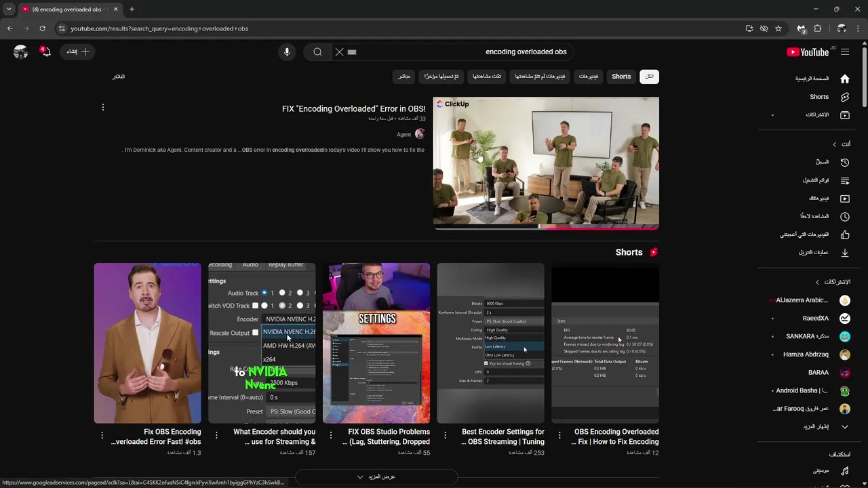The image size is (868, 488).
Task: Open the on-screen keyboard icon in search box
Action: click(x=352, y=52)
